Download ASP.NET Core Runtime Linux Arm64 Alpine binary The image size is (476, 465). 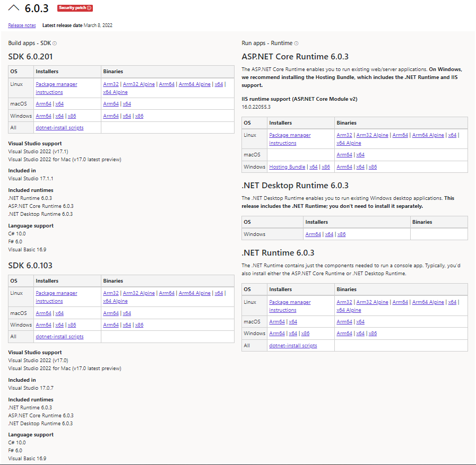428,135
